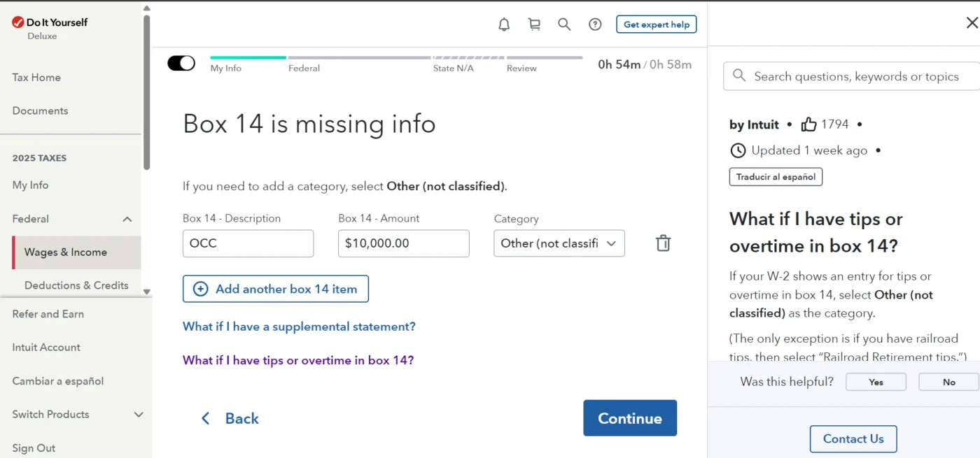Open the Category dropdown showing Other (not classified)

click(x=559, y=243)
